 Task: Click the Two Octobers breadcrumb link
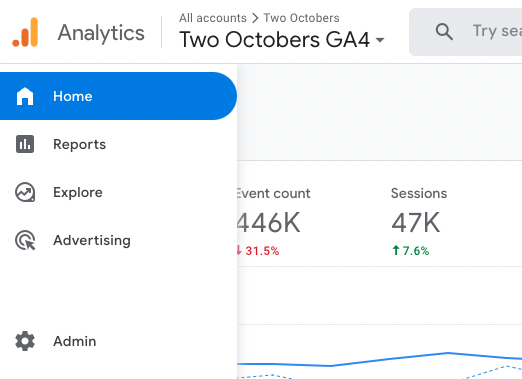coord(301,18)
